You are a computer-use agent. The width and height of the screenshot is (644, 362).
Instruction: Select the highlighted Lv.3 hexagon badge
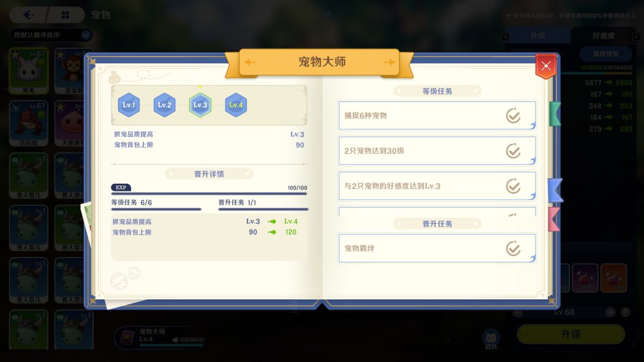(x=200, y=105)
